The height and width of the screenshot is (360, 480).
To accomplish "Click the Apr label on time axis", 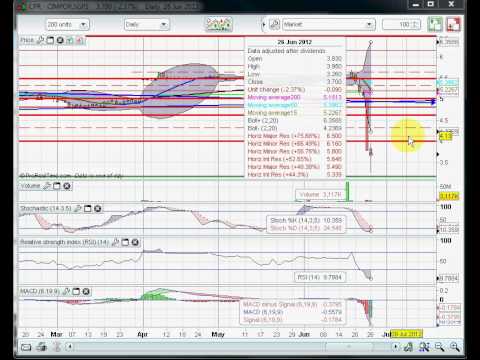I will 142,334.
